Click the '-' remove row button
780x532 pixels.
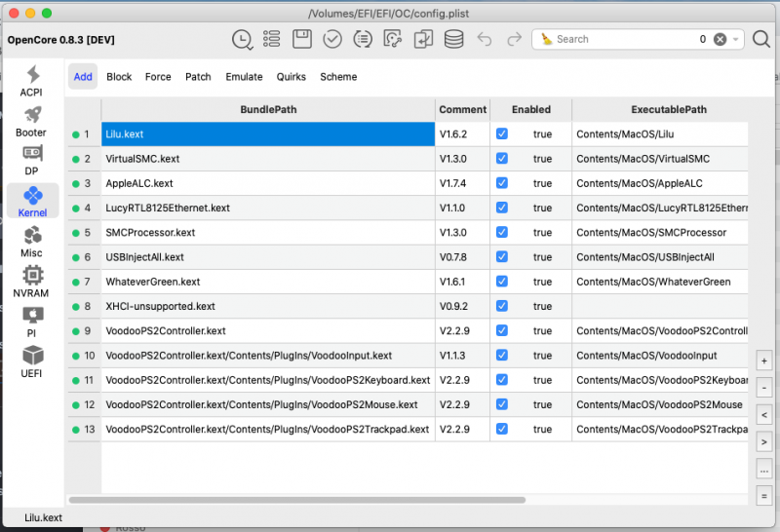(763, 387)
